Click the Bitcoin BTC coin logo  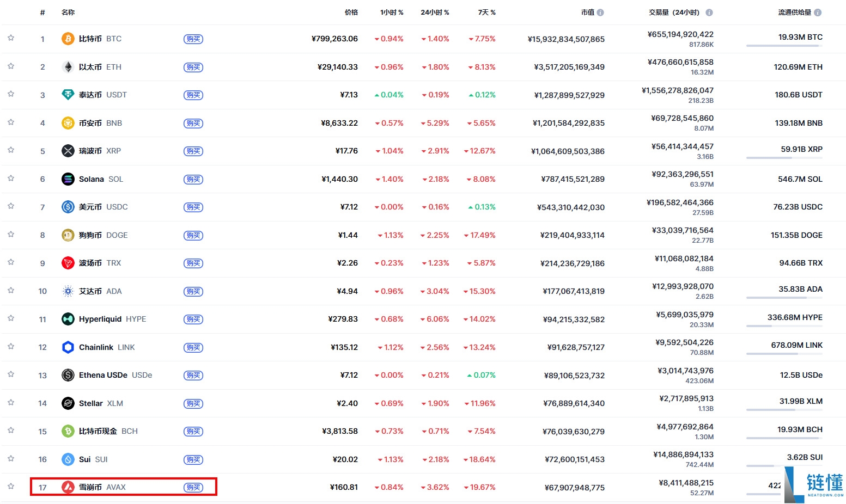tap(68, 39)
